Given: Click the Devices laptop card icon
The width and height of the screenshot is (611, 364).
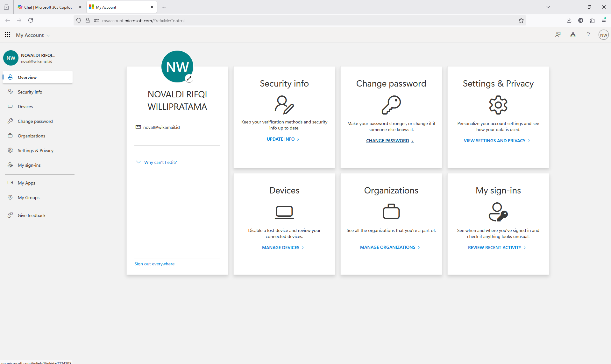Looking at the screenshot, I should coord(284,212).
